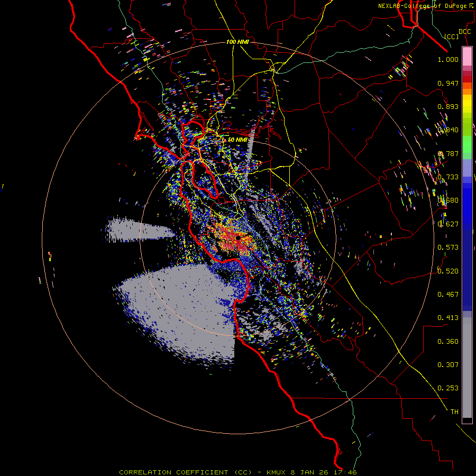Viewport: 476px width, 476px height.
Task: Select the 0.680 value on the color scale
Action: (x=448, y=200)
